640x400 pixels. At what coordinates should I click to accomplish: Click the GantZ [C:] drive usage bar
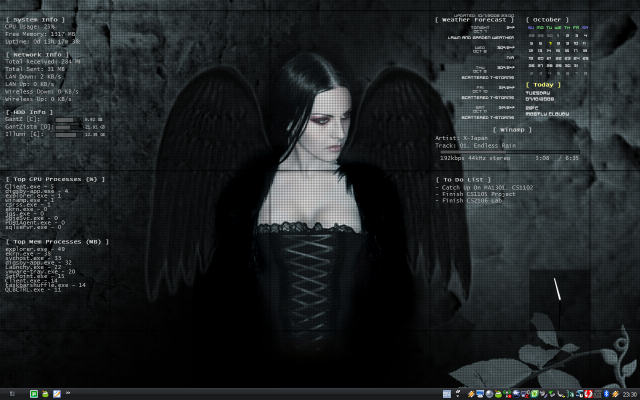point(69,120)
